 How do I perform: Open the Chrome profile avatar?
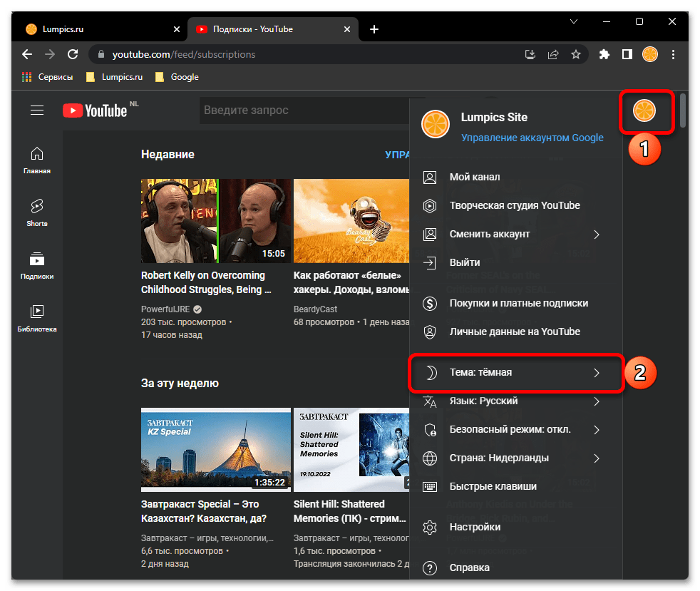(650, 54)
